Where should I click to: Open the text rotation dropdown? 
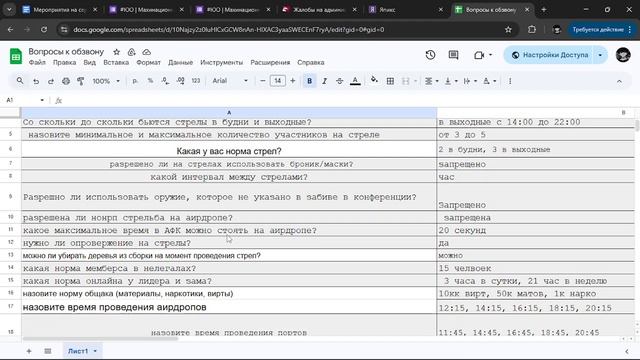[x=489, y=81]
